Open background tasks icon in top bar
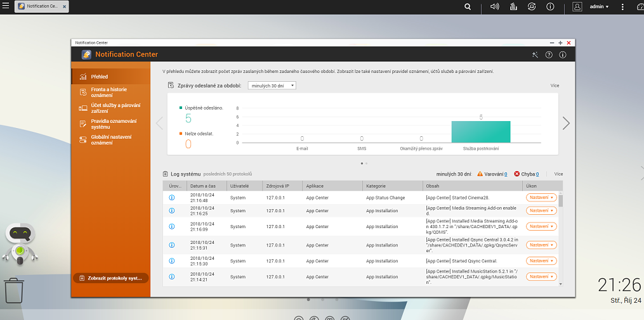This screenshot has width=644, height=320. click(513, 6)
